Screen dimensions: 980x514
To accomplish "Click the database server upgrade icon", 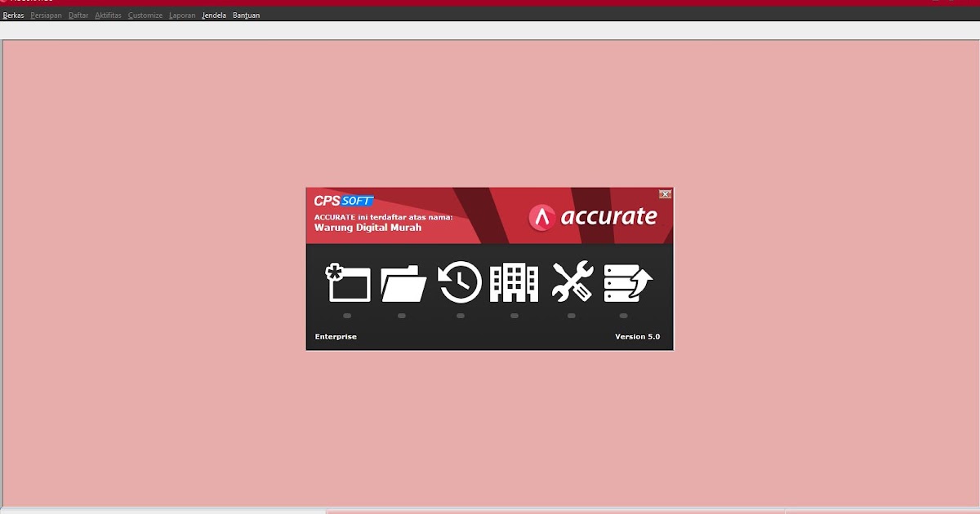I will pos(628,283).
